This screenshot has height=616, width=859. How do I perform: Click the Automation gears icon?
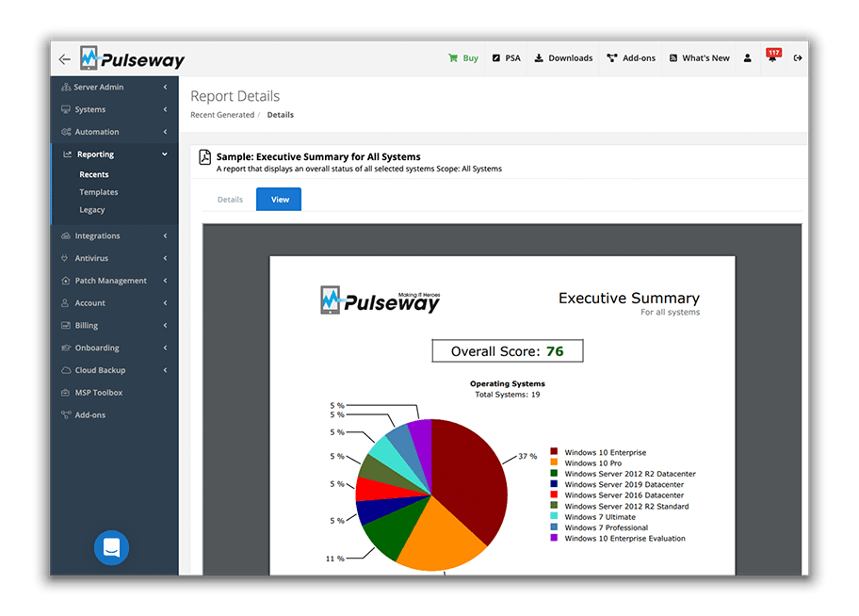coord(66,132)
